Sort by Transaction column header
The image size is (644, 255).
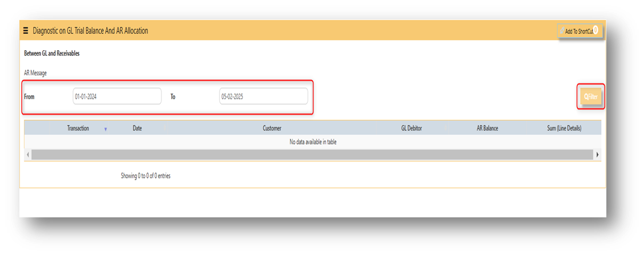click(x=78, y=128)
